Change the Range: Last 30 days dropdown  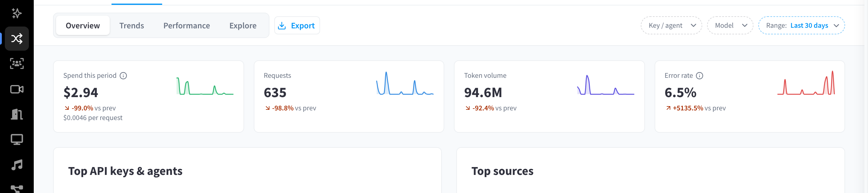point(801,26)
